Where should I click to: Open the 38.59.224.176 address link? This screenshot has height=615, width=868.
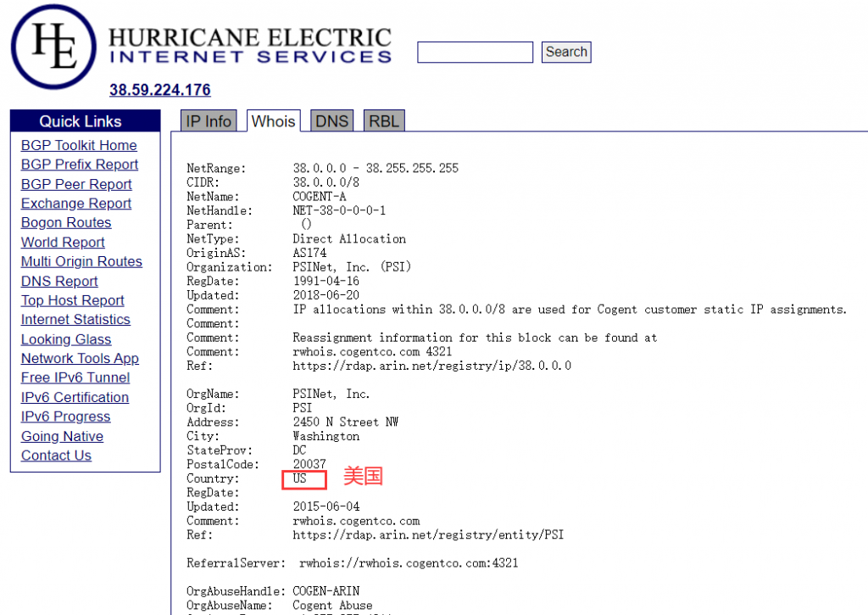pyautogui.click(x=160, y=90)
